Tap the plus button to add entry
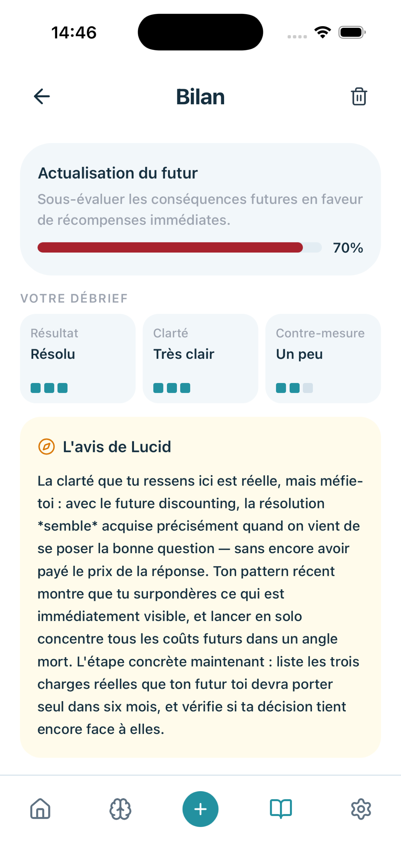This screenshot has height=868, width=401. (200, 809)
